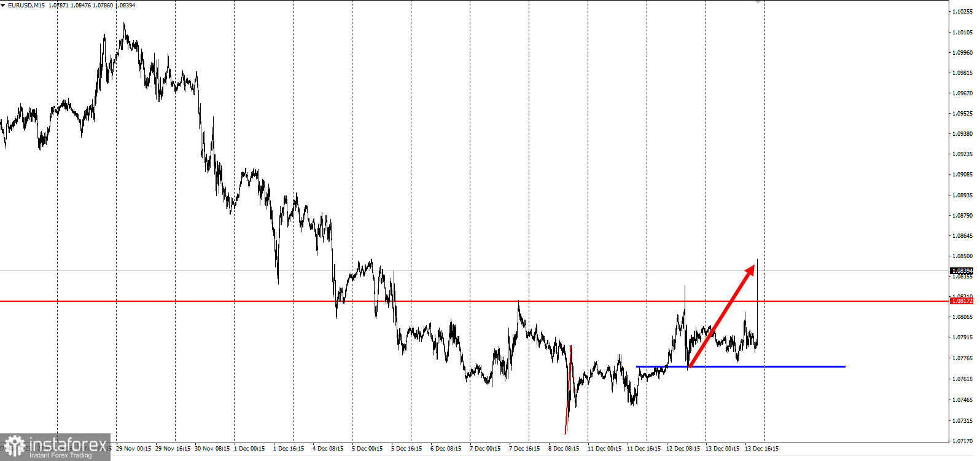This screenshot has height=461, width=980.
Task: Click time axis label 29 Nov 16:15
Action: [x=173, y=449]
